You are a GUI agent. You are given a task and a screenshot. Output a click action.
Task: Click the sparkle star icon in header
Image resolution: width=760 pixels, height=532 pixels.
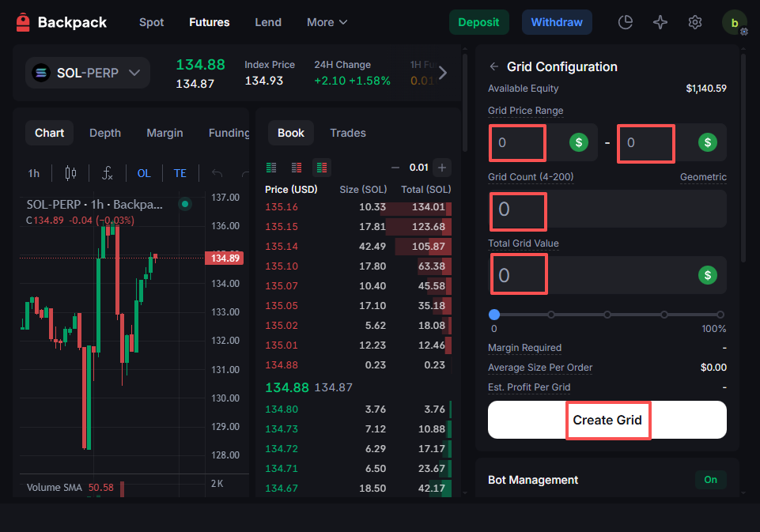(x=660, y=22)
